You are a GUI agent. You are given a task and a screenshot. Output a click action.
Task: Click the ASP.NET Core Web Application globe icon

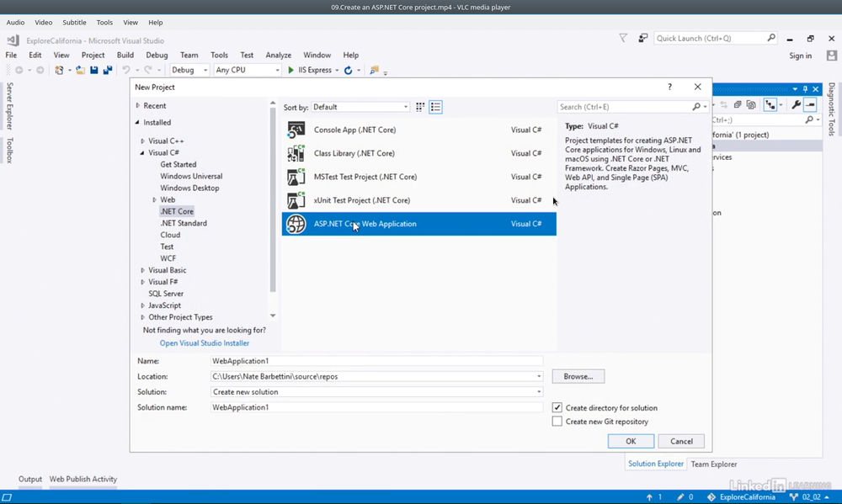296,224
